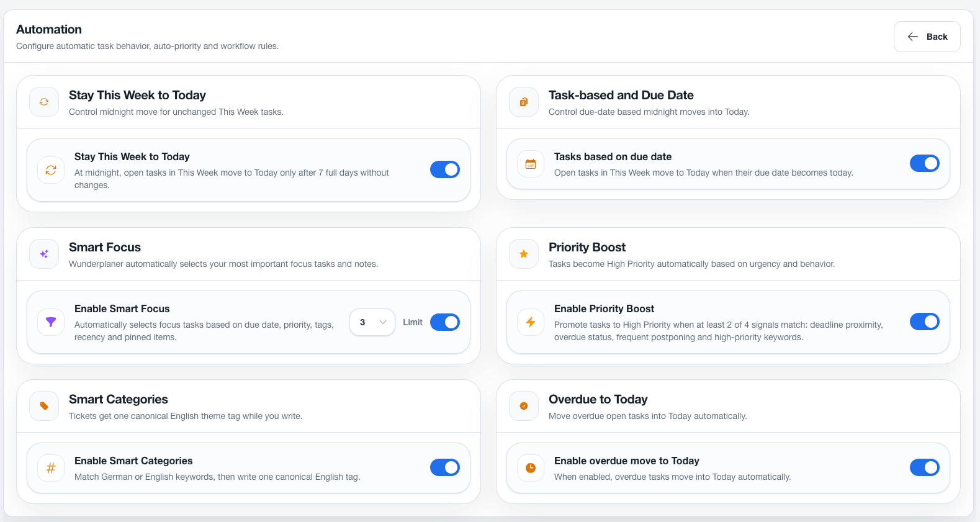The image size is (980, 522).
Task: Toggle Enable overdue move to Today switch
Action: (x=925, y=467)
